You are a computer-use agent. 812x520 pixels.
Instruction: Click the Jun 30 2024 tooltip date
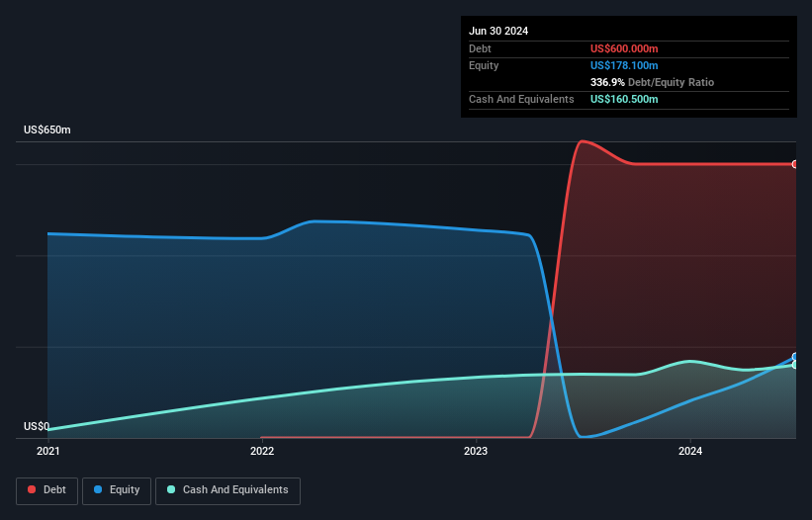(498, 31)
